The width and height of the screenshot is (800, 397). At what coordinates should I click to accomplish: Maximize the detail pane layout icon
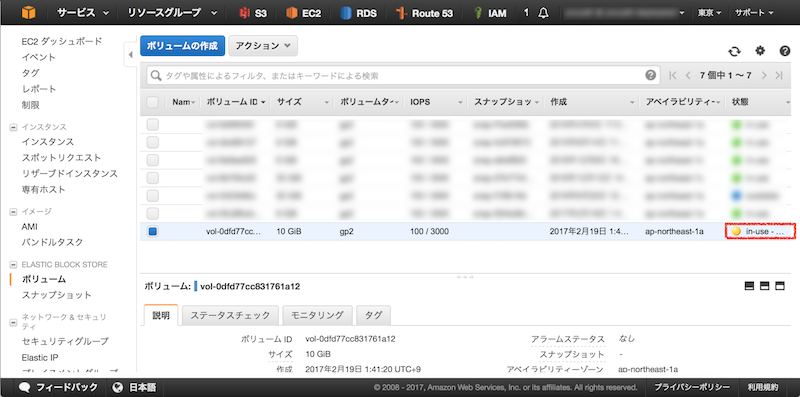(x=780, y=286)
